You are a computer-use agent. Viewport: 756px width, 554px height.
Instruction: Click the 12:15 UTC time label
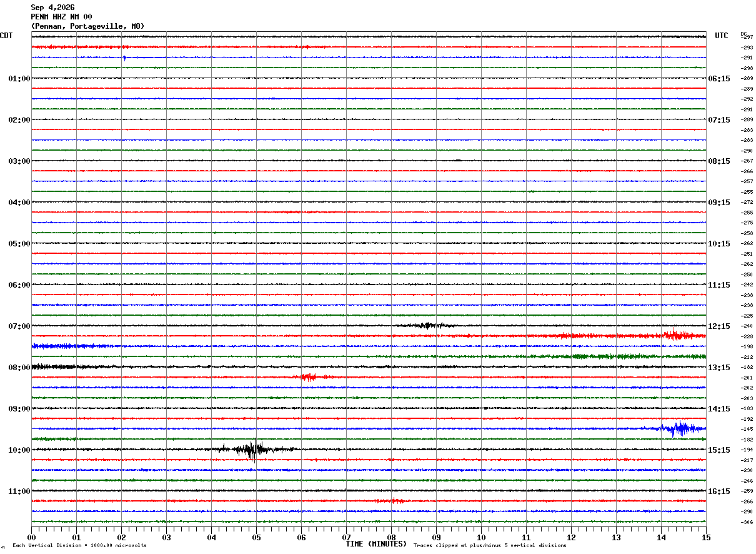click(x=719, y=326)
